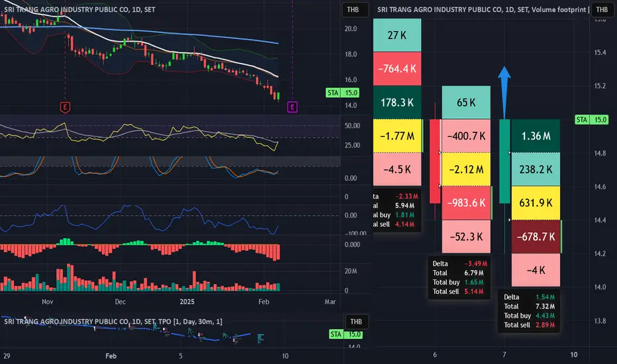Click the Volume footprint chart title

[x=483, y=9]
